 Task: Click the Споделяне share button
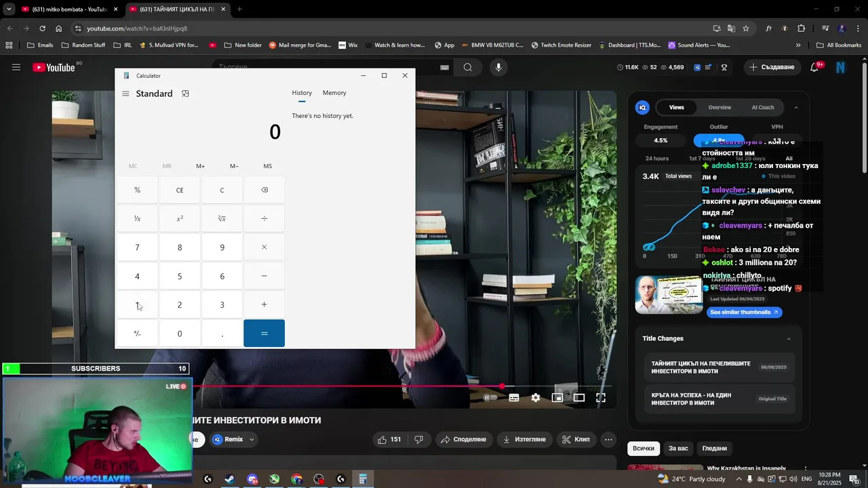tap(464, 439)
